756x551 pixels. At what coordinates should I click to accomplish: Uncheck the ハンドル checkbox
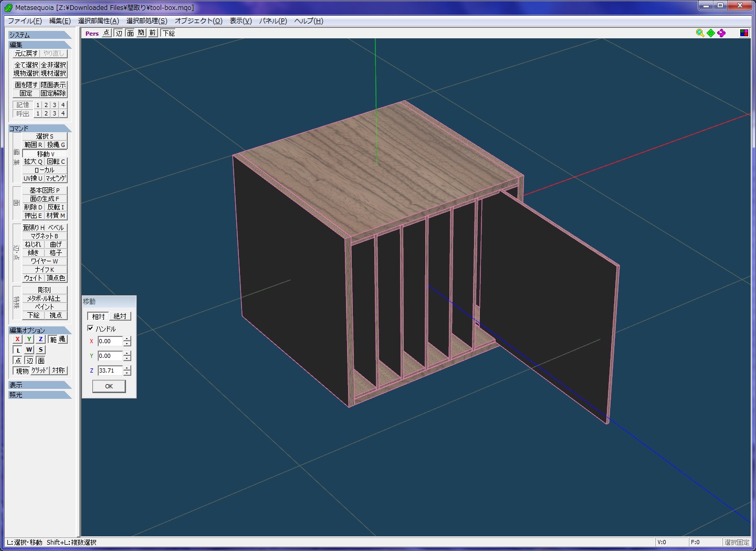click(x=90, y=329)
